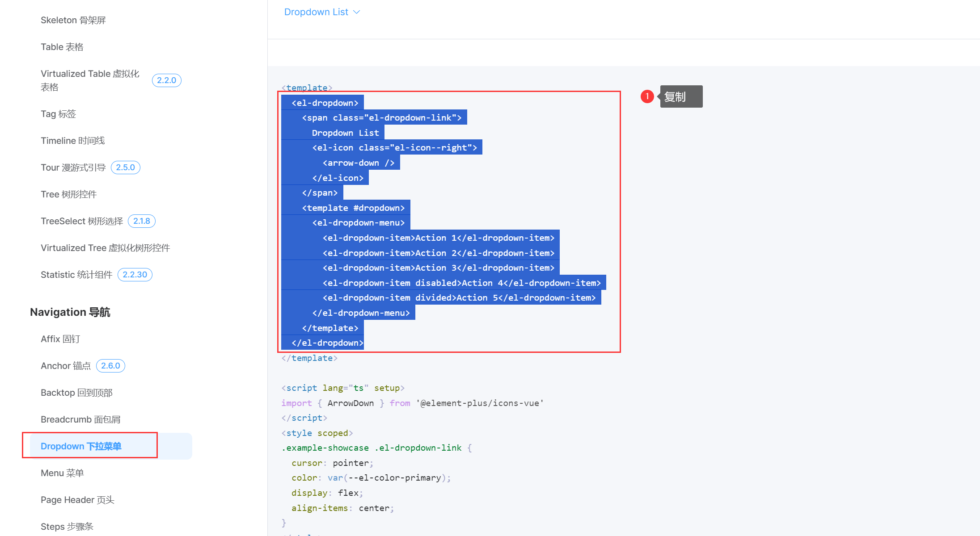Click the span class el-dropdown-link line
Screen dimensions: 980x536
pos(382,117)
